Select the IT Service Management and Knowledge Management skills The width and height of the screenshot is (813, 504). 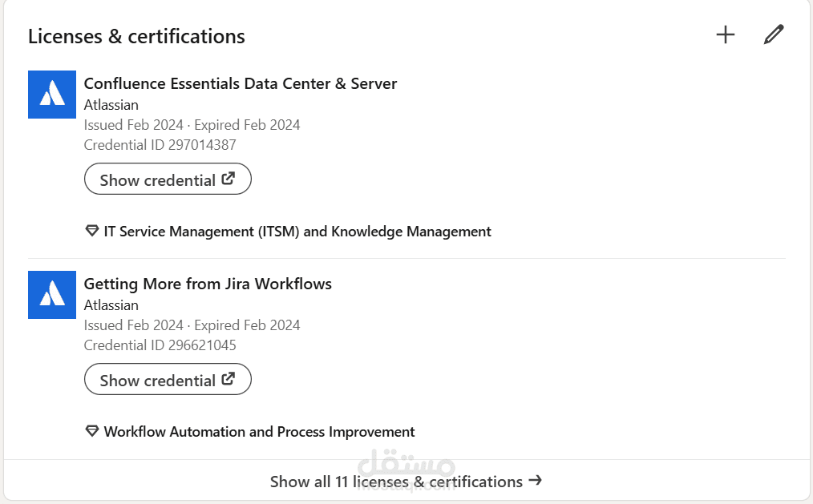(297, 232)
